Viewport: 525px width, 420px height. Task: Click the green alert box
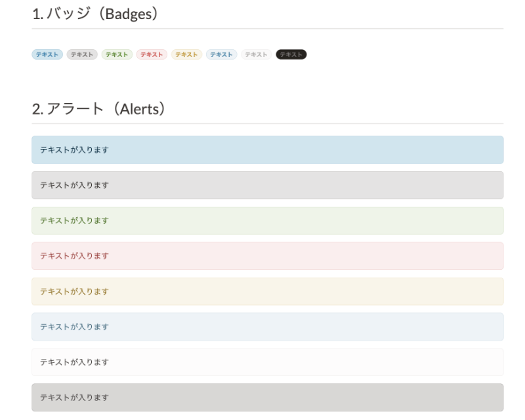[267, 220]
